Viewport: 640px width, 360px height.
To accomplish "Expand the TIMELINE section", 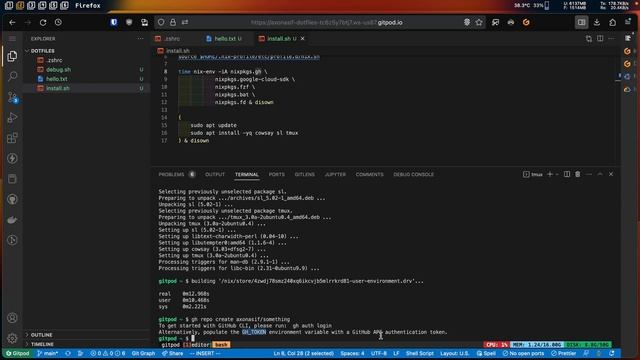I will (x=86, y=344).
